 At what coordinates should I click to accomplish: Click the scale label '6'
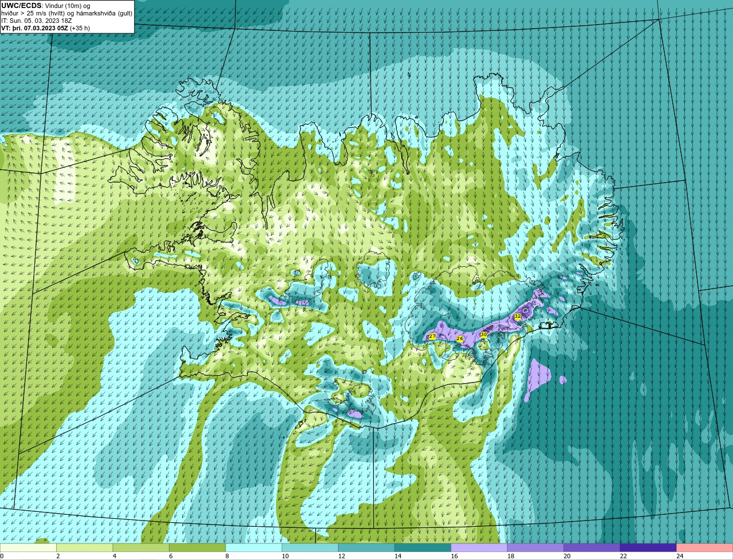pos(171,556)
